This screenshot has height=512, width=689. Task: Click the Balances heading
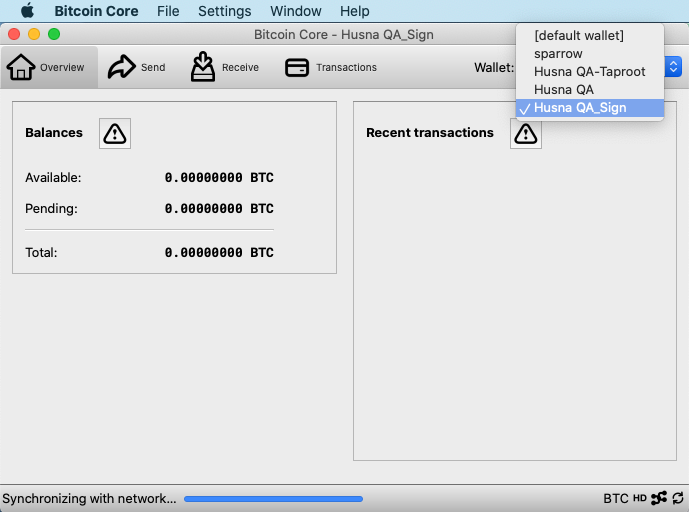pyautogui.click(x=54, y=133)
